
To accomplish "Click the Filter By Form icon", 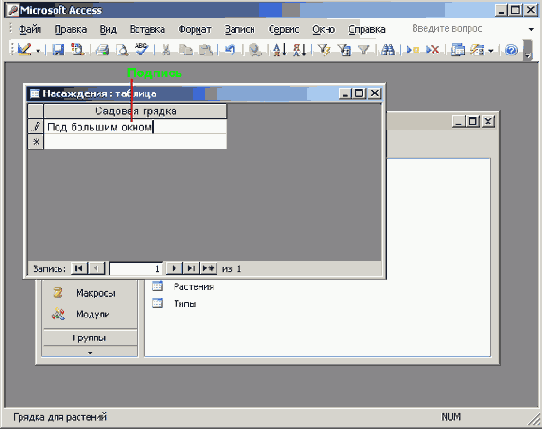I will click(x=344, y=50).
